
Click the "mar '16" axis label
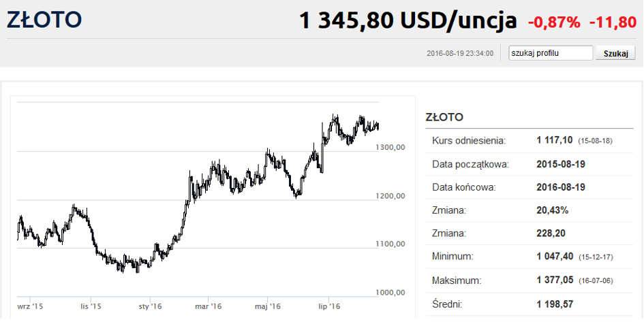(x=209, y=306)
